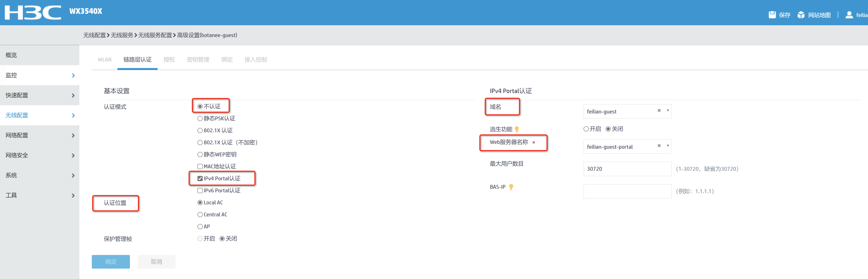868x279 pixels.
Task: Turn on 保护管理帧 with 开启
Action: point(200,239)
